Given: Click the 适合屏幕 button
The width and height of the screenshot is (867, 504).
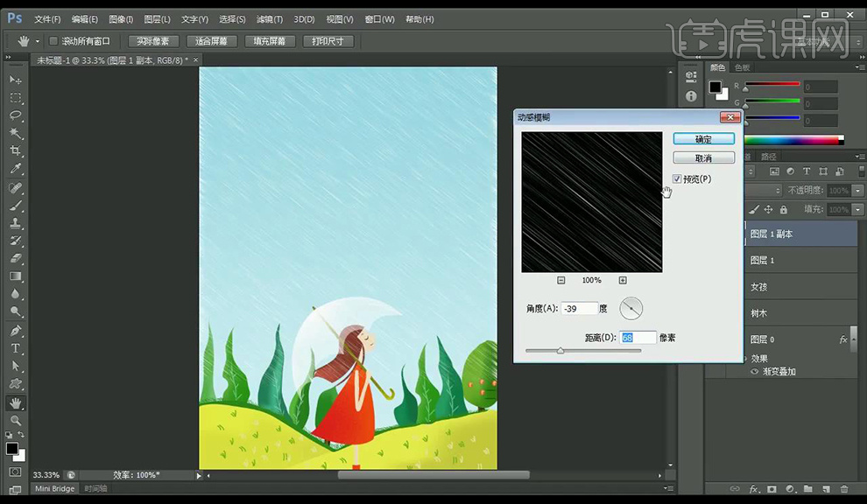Looking at the screenshot, I should click(x=211, y=41).
